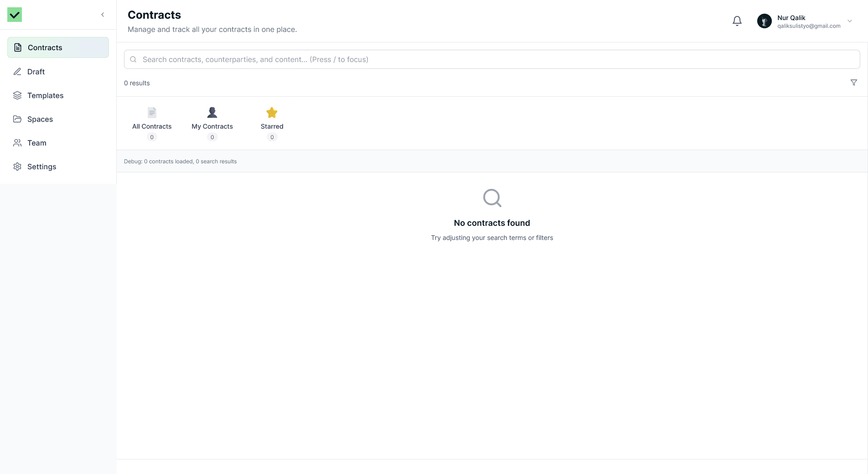The image size is (868, 474).
Task: Switch to the All Contracts tab label
Action: coord(152,126)
